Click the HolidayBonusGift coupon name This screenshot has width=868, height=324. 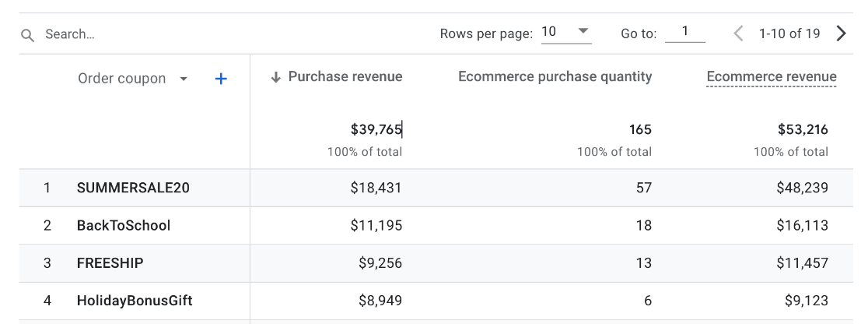tap(135, 301)
